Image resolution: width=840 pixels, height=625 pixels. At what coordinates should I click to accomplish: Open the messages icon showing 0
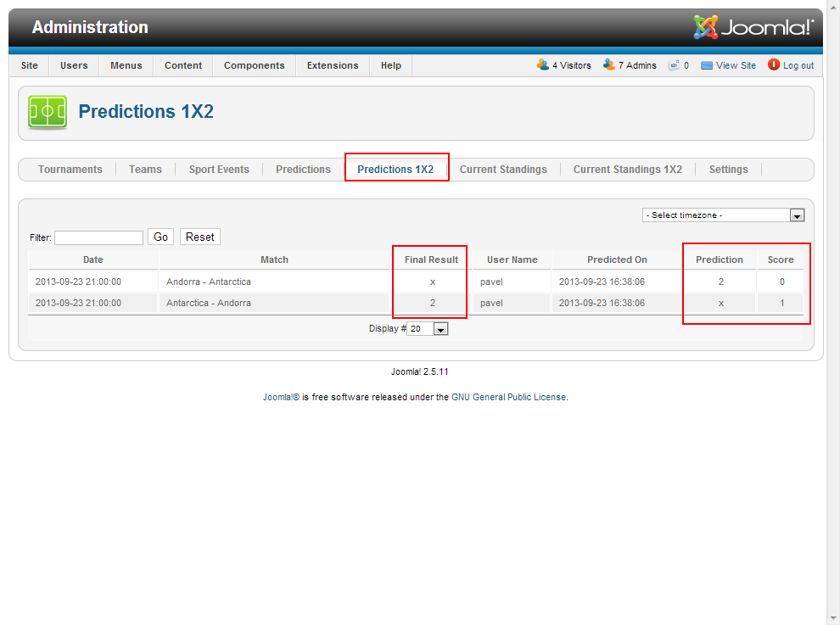click(674, 65)
